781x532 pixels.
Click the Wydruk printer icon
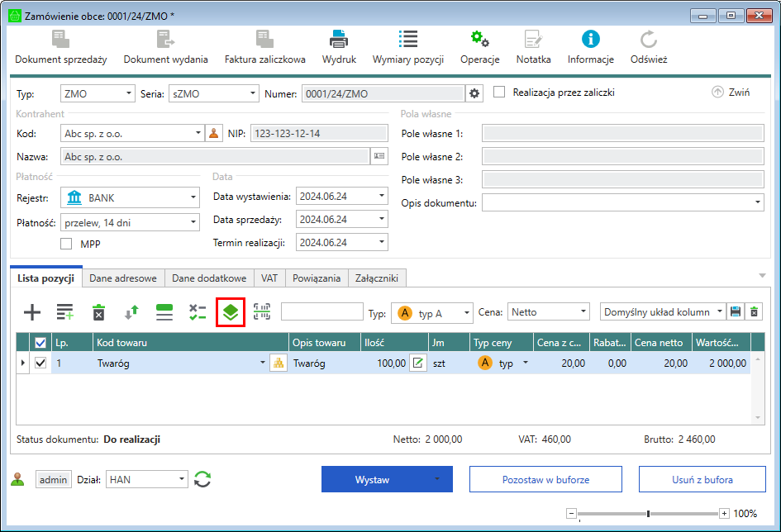coord(338,39)
